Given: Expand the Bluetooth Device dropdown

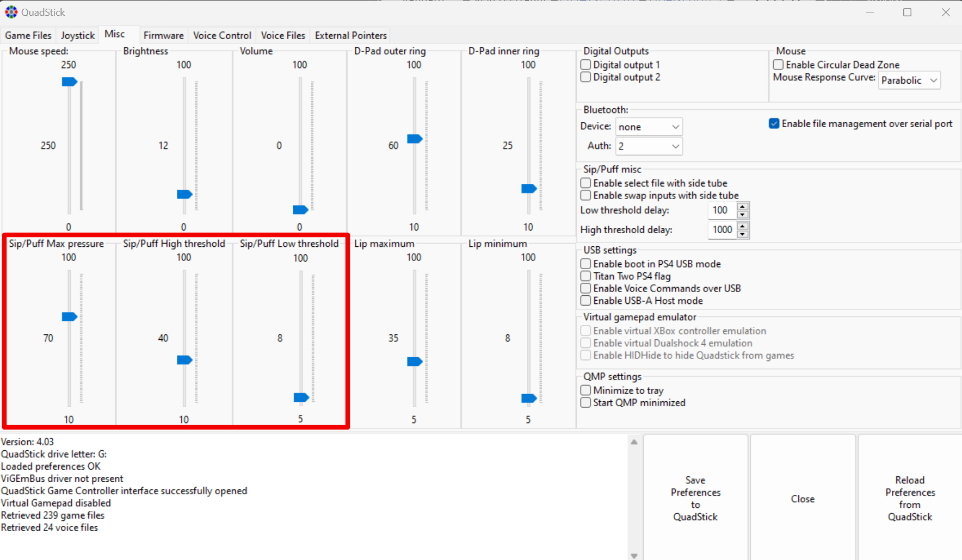Looking at the screenshot, I should pyautogui.click(x=649, y=127).
